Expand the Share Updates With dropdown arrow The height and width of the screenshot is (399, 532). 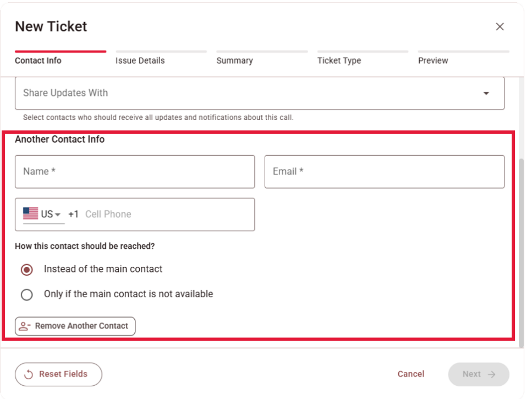486,94
